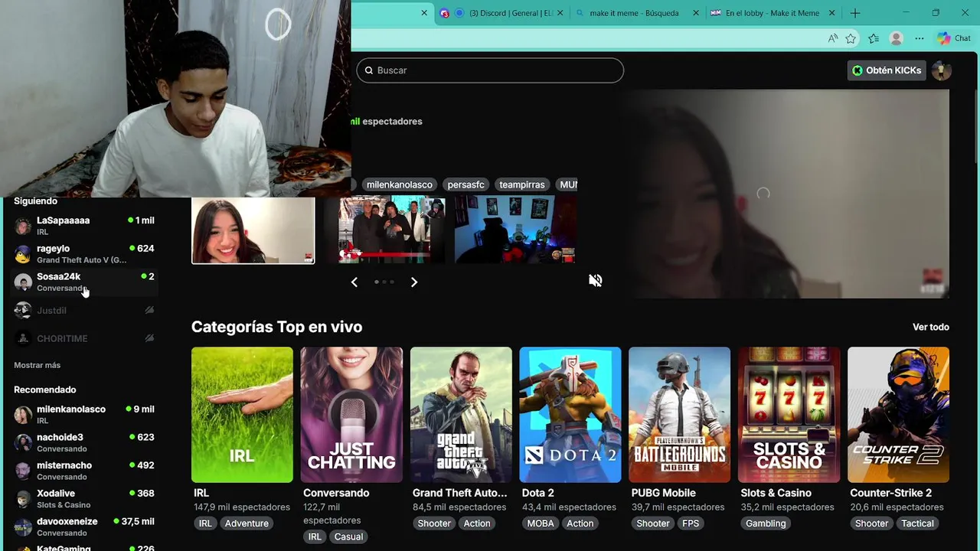This screenshot has height=551, width=980.
Task: Click Sosaa24k channel avatar
Action: pos(23,282)
